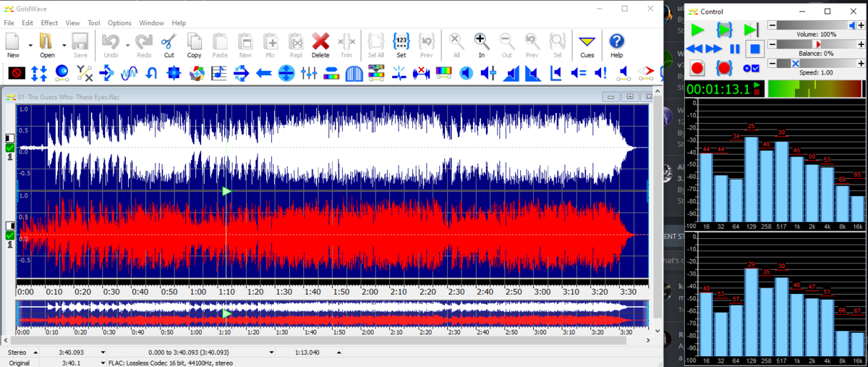
Task: Open control properties checkbox icon in Control window
Action: 751,68
